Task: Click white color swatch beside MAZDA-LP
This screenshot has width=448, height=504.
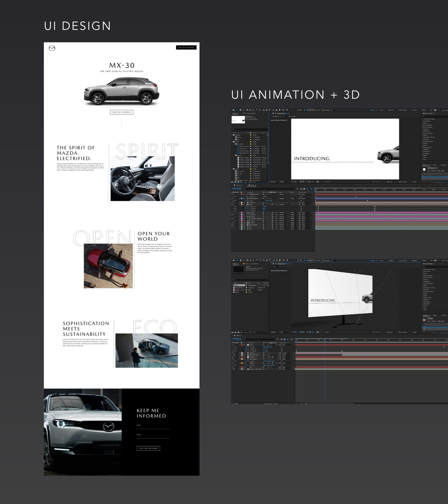Action: point(424,169)
